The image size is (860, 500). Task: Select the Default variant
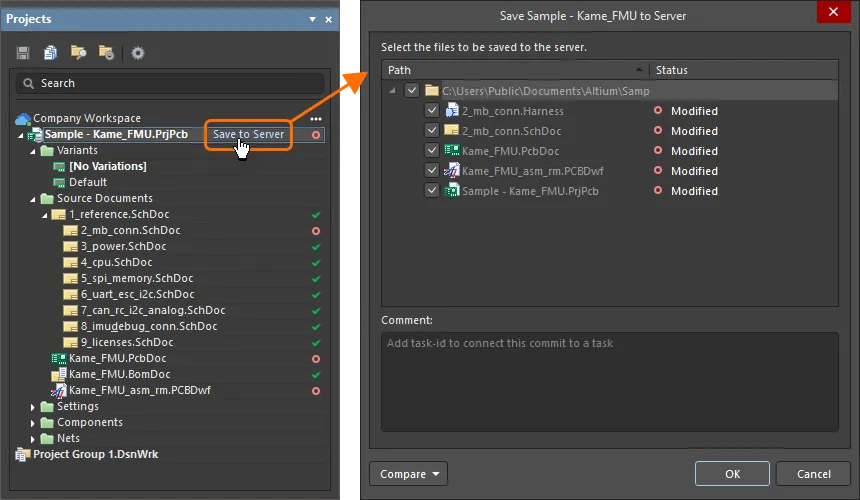click(88, 182)
